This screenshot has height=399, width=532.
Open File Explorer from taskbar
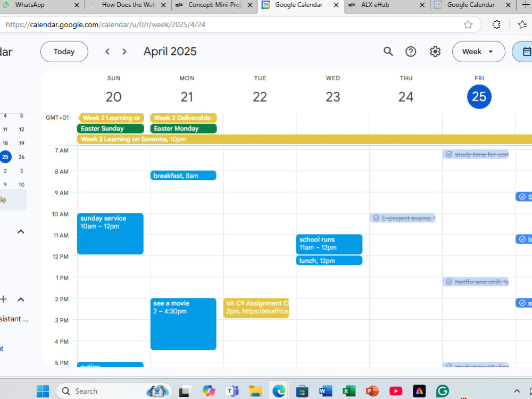point(255,391)
